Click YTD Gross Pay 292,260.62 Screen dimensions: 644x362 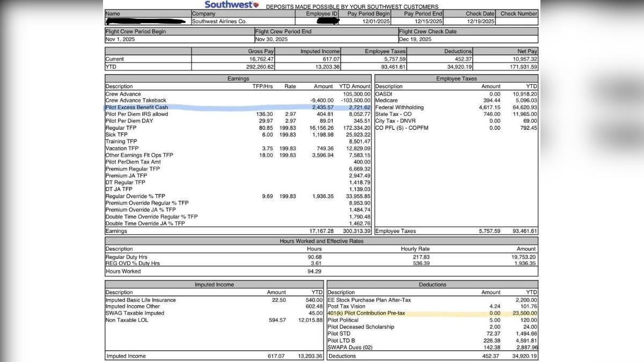click(260, 67)
